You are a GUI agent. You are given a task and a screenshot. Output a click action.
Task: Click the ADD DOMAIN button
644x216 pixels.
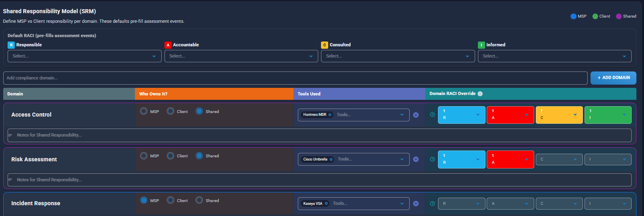(x=613, y=78)
